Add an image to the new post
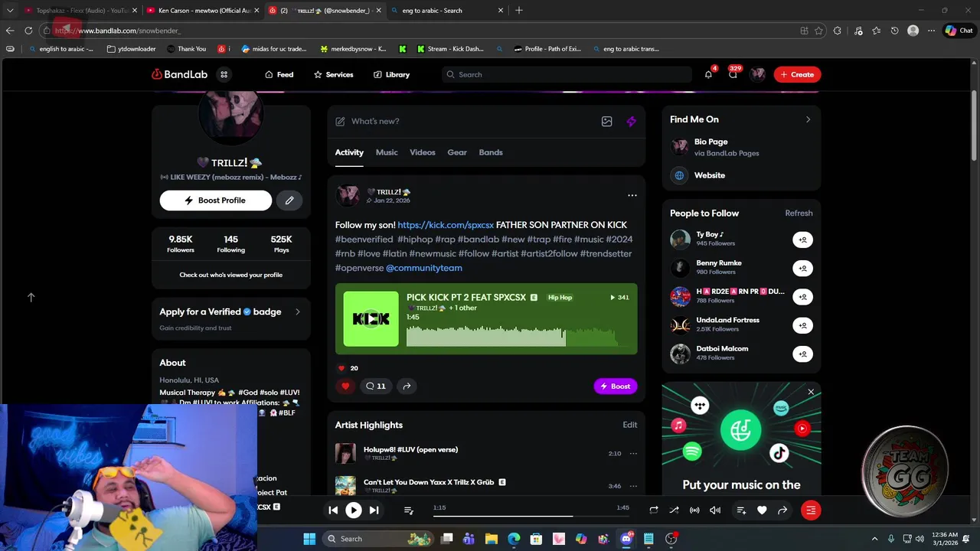This screenshot has height=551, width=980. coord(606,121)
